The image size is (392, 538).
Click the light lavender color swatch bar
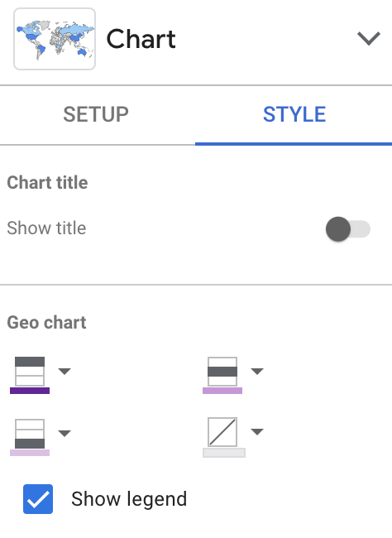click(x=30, y=453)
